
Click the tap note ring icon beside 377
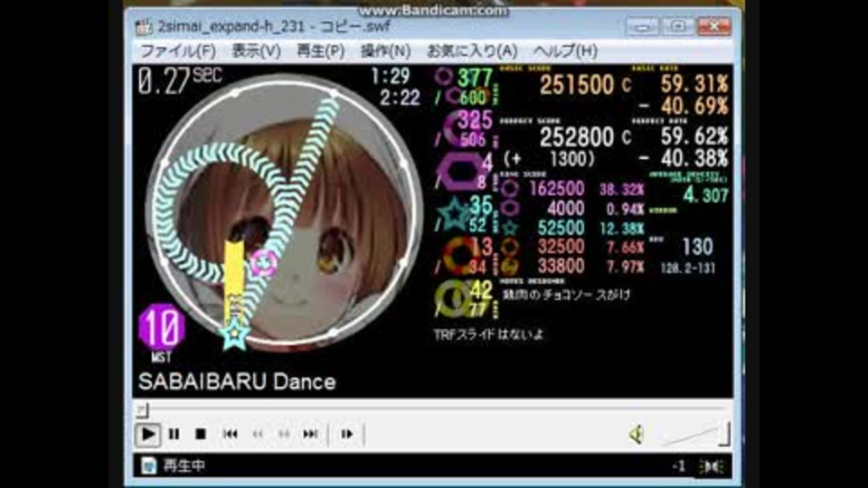[444, 77]
